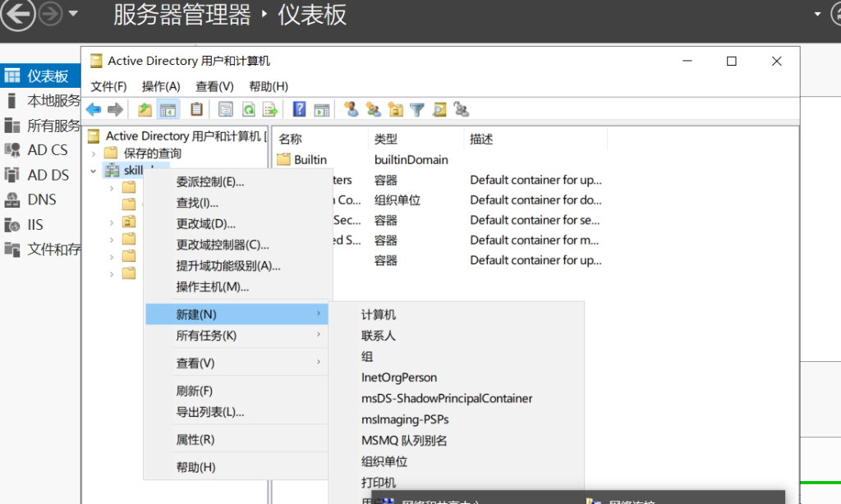The width and height of the screenshot is (841, 504).
Task: Choose 委派控制(E)... in context menu
Action: 210,181
